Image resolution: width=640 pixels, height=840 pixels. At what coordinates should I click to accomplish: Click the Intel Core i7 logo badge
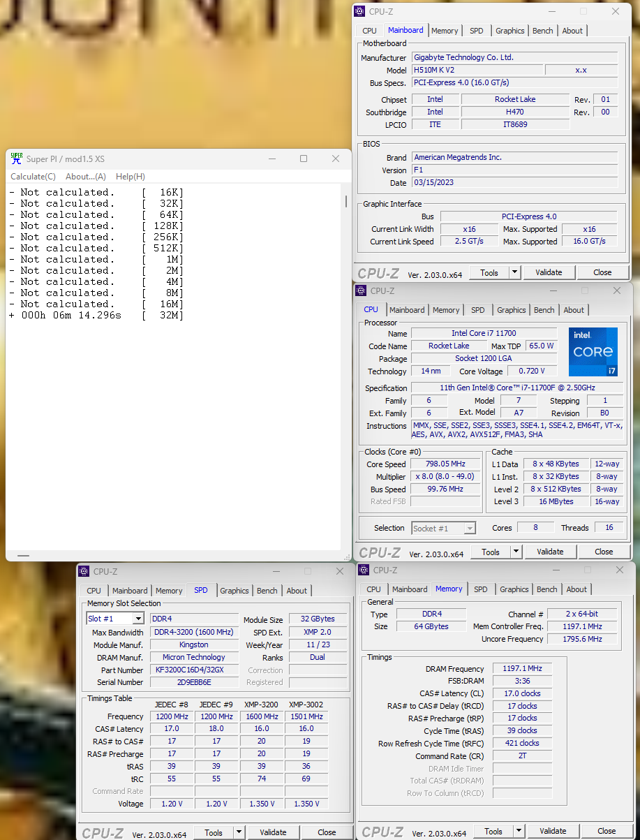click(593, 351)
